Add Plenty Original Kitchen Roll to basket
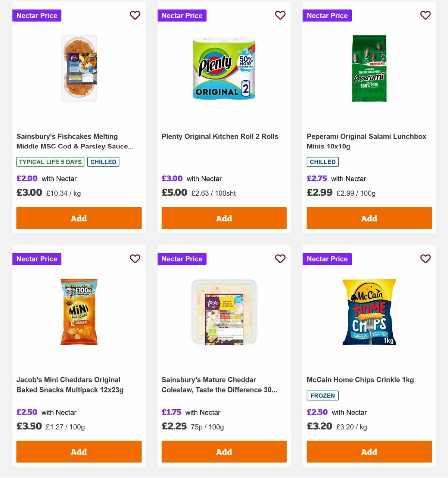Viewport: 448px width, 478px height. 224,218
